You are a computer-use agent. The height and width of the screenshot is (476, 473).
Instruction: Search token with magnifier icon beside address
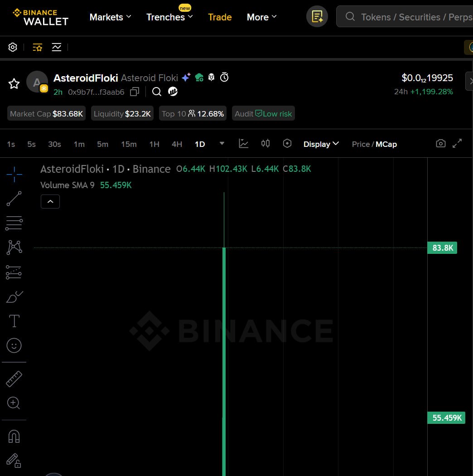[x=157, y=92]
